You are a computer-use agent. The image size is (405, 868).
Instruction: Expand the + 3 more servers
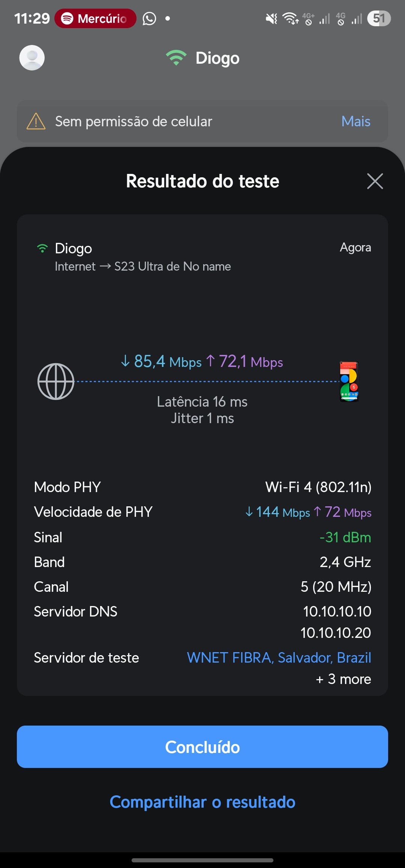pyautogui.click(x=343, y=679)
